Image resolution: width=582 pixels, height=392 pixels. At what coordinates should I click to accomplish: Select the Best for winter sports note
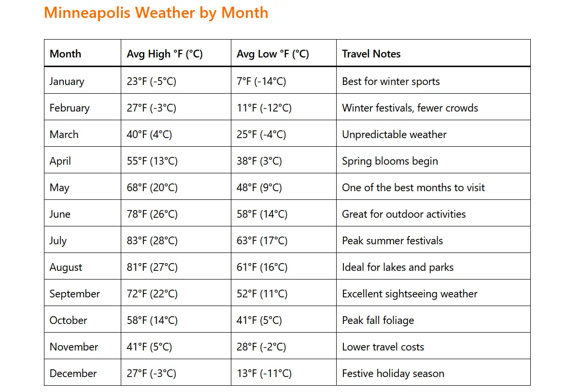(391, 82)
